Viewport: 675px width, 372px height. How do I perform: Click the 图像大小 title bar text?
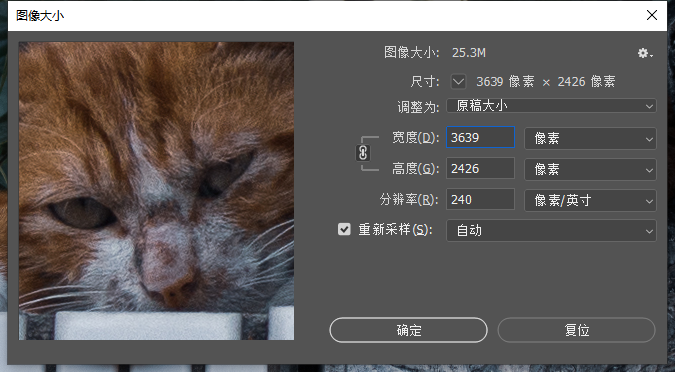40,16
